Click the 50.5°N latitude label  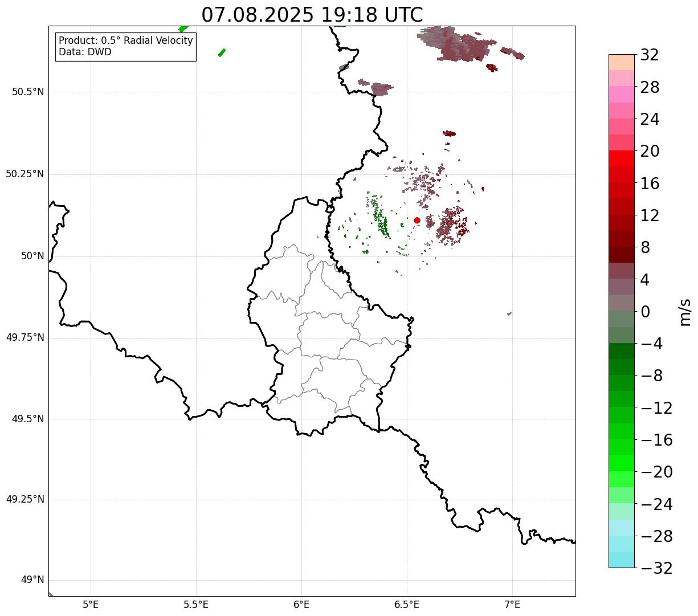pos(28,92)
